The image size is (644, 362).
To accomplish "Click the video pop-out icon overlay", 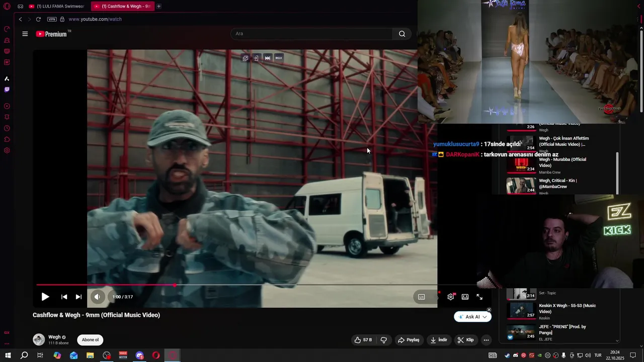I will [246, 58].
